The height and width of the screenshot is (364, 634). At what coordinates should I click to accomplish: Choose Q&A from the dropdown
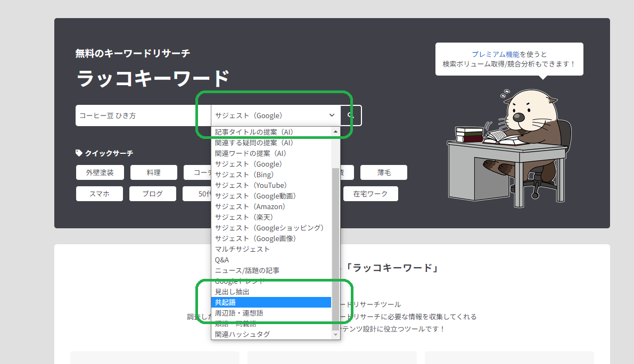(x=223, y=259)
